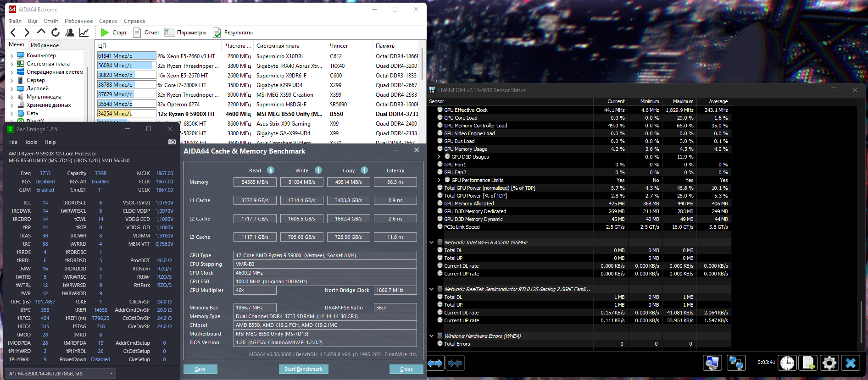
Task: Open the ZenTimings Tools menu
Action: click(x=31, y=142)
